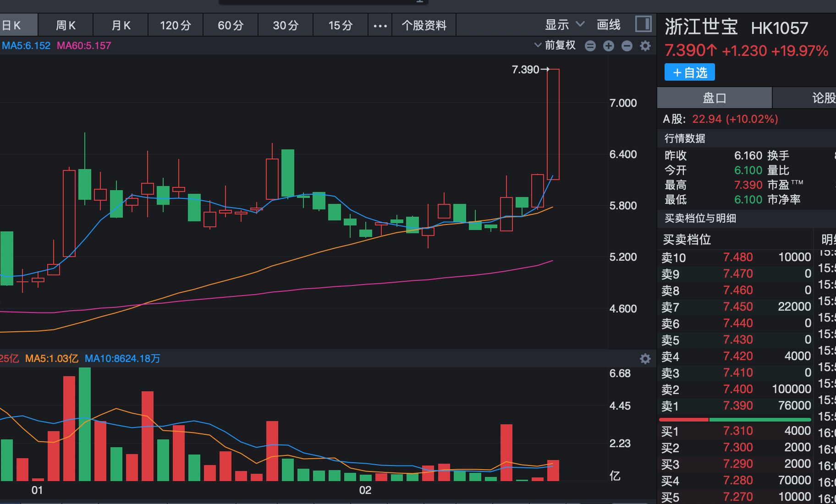Switch to the 周K weekly chart
Viewport: 836px width, 504px height.
click(66, 26)
